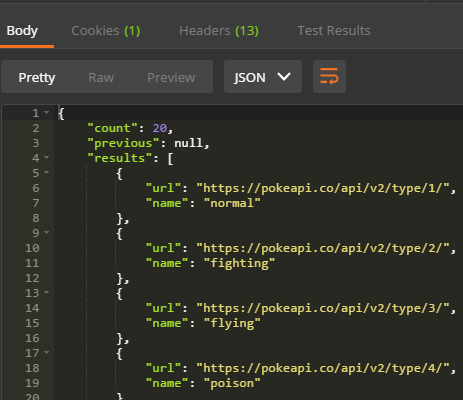This screenshot has height=400, width=463.
Task: Collapse the object at line 5
Action: click(x=47, y=172)
